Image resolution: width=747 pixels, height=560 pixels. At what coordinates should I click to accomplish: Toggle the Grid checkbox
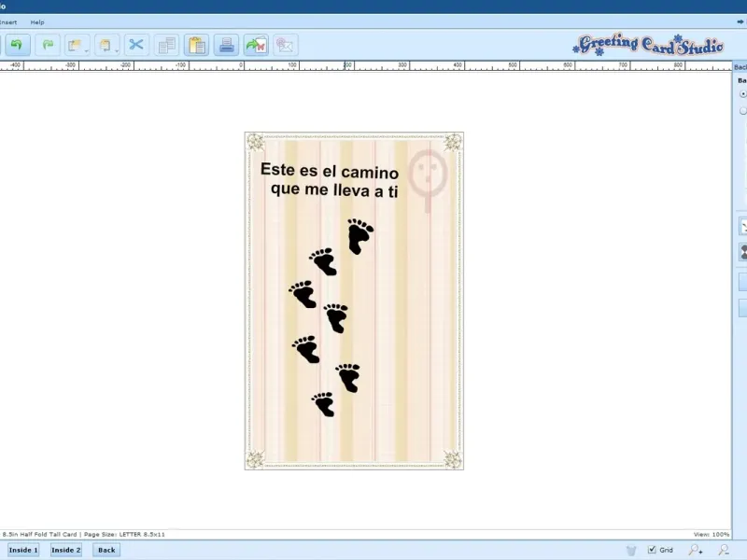[x=652, y=550]
